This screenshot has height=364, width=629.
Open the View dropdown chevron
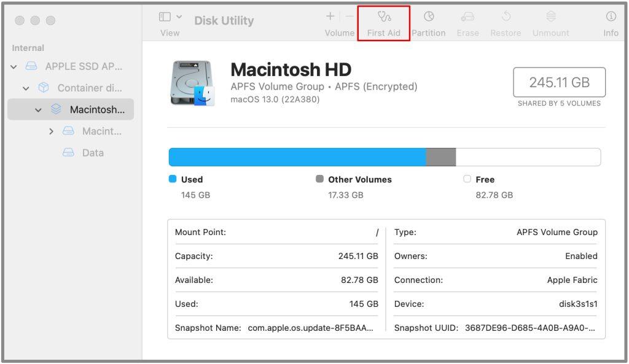point(179,17)
